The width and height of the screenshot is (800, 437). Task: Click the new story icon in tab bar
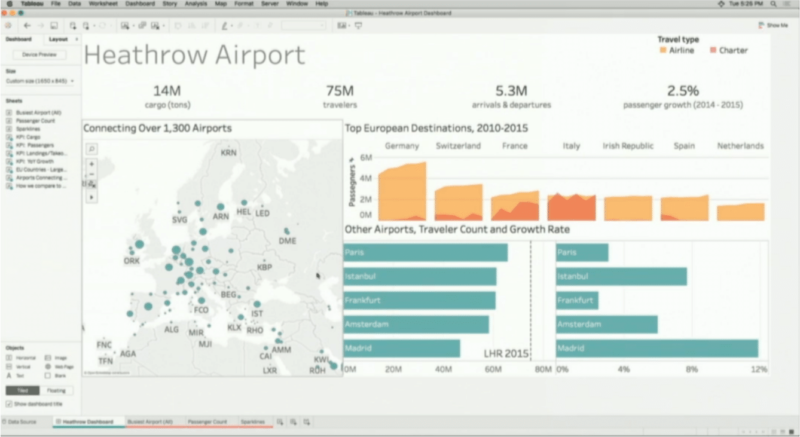click(x=307, y=422)
